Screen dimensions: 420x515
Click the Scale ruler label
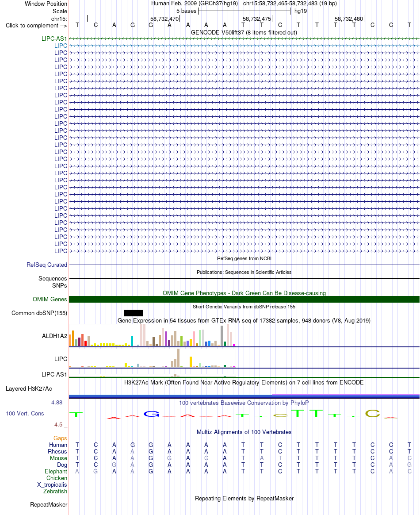[60, 11]
